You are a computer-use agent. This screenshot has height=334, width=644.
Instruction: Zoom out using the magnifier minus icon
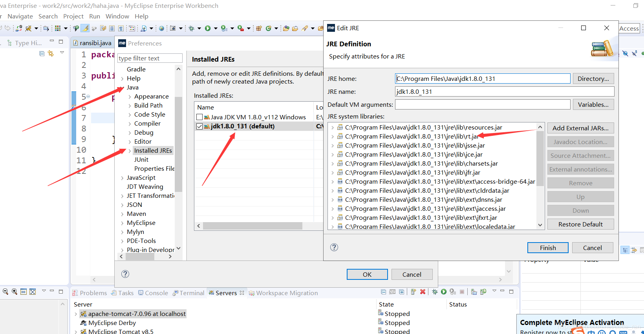pyautogui.click(x=5, y=292)
